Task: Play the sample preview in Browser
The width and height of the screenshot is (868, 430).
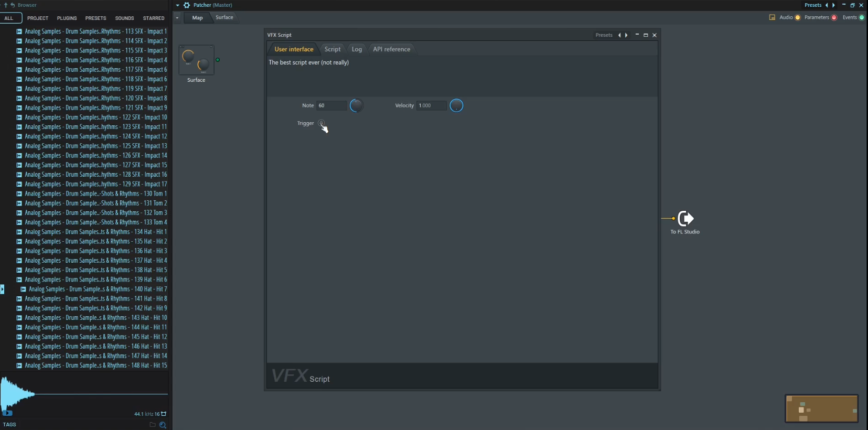Action: pyautogui.click(x=7, y=413)
